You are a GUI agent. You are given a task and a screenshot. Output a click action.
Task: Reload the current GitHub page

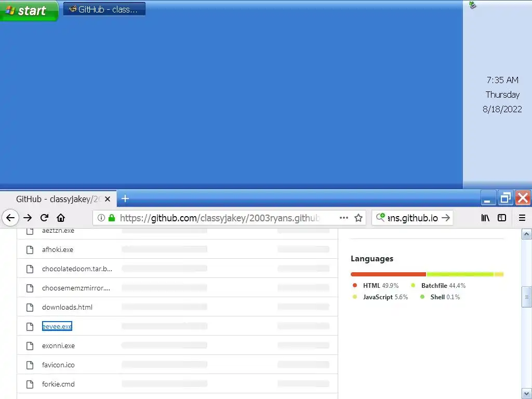pos(45,218)
